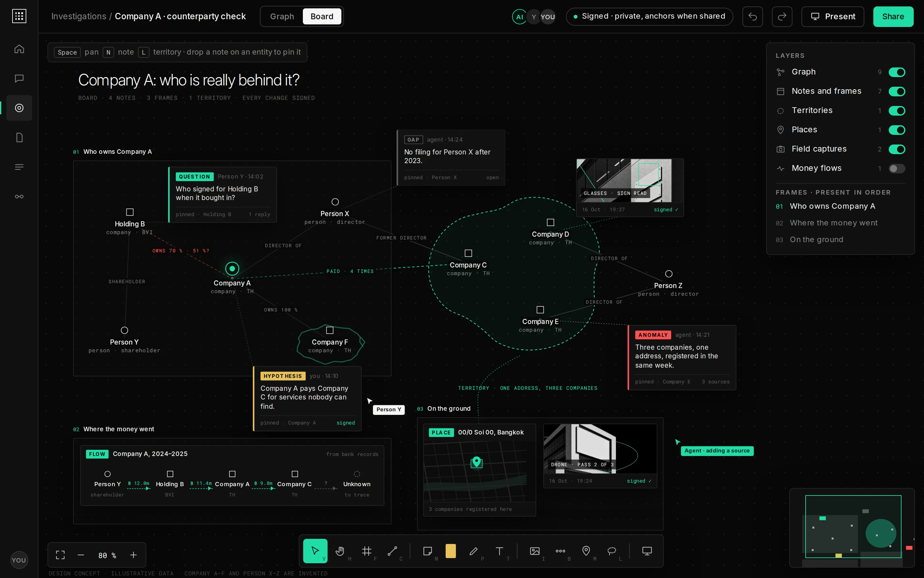924x578 pixels.
Task: Open the document icon in the sidebar
Action: [19, 137]
